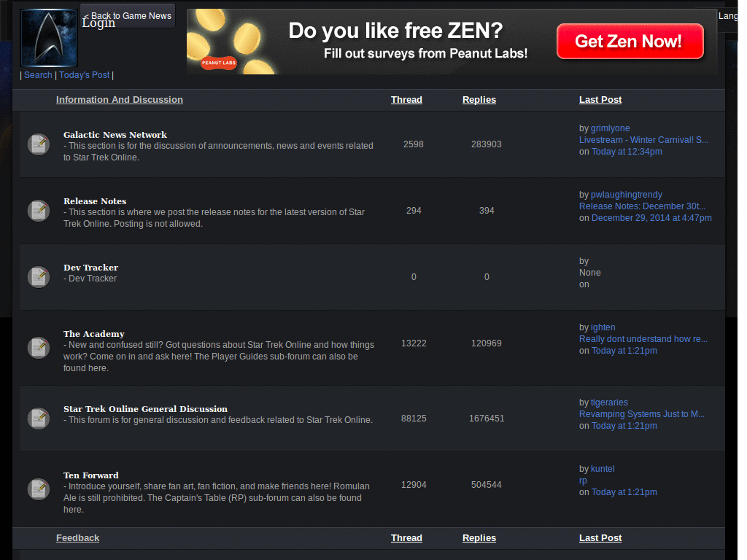This screenshot has width=747, height=560.
Task: Click the Release Notes forum status icon
Action: tap(38, 210)
